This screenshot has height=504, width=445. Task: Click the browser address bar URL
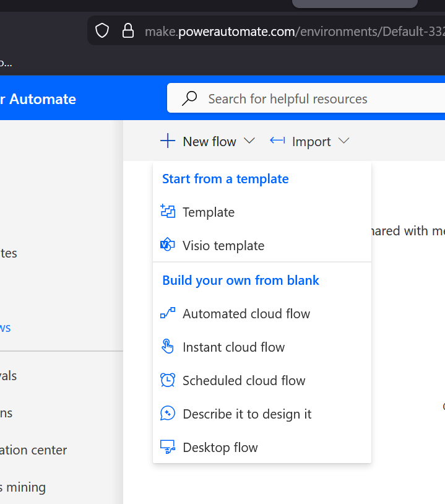[291, 31]
